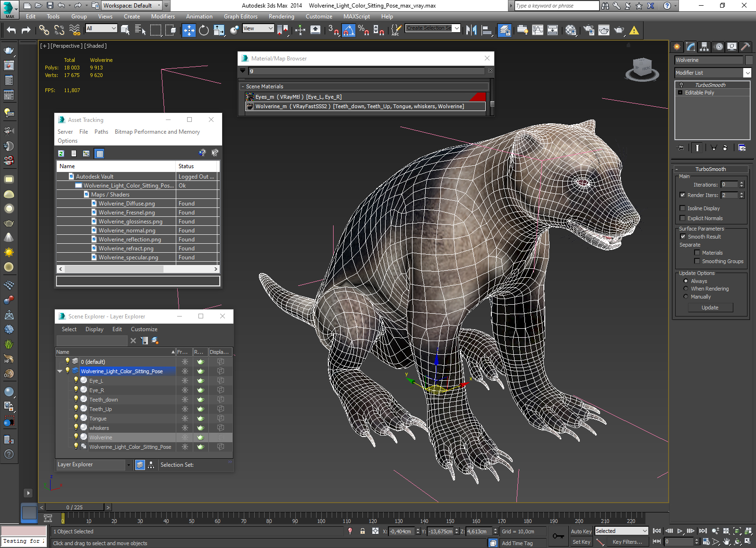Screen dimensions: 756x548
Task: Click the Asset Tracking horizontal scrollbar
Action: (138, 269)
